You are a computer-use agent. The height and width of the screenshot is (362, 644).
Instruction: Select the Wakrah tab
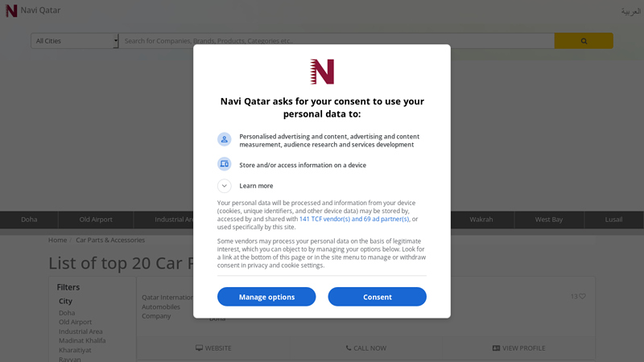tap(481, 220)
